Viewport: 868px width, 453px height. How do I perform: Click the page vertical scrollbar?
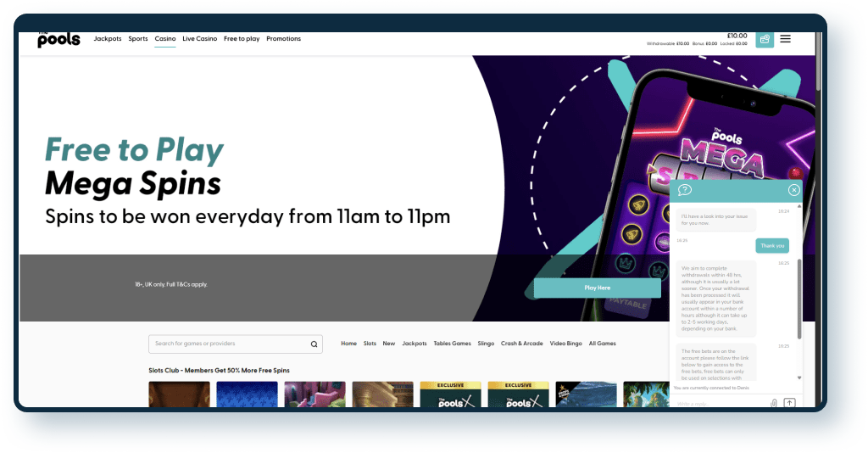818,62
